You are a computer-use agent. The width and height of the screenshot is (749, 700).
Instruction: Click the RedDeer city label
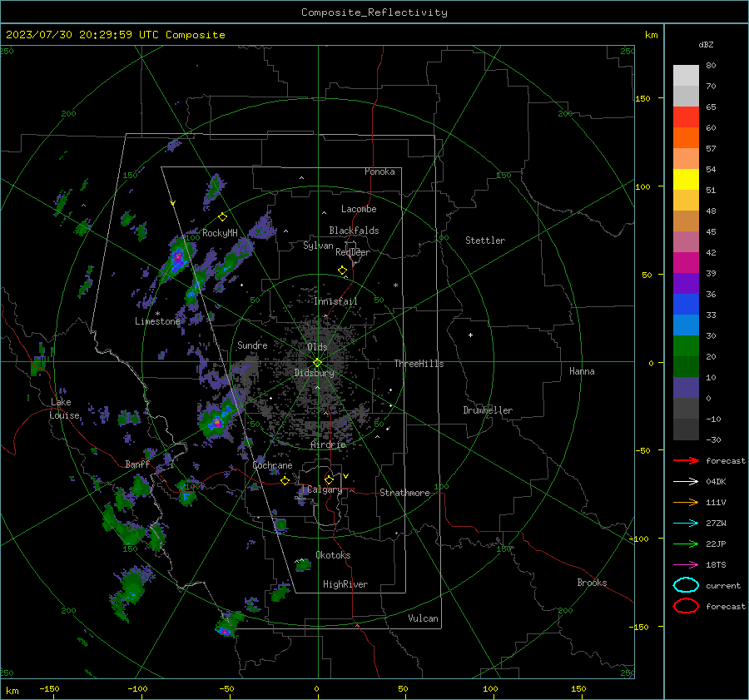pos(353,252)
